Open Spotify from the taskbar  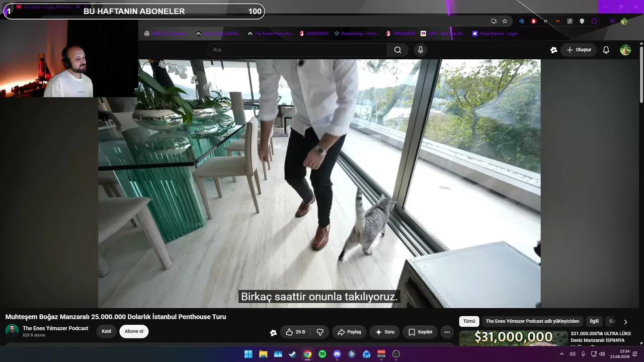(x=322, y=354)
